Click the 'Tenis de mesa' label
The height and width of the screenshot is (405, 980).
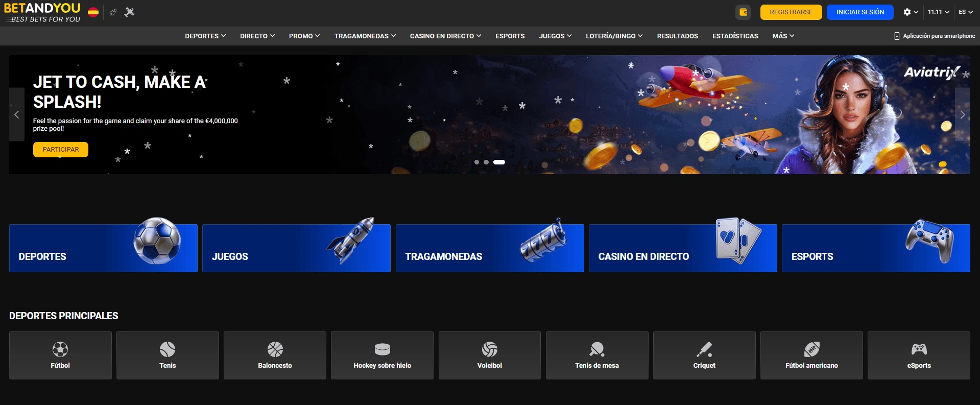[x=597, y=366]
